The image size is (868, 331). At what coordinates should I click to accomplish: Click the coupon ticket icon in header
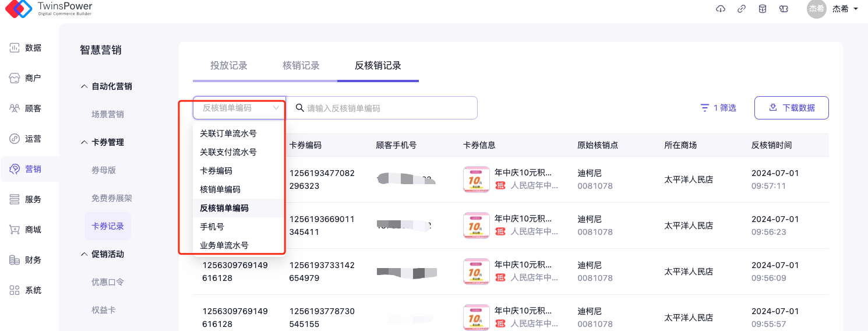[784, 9]
